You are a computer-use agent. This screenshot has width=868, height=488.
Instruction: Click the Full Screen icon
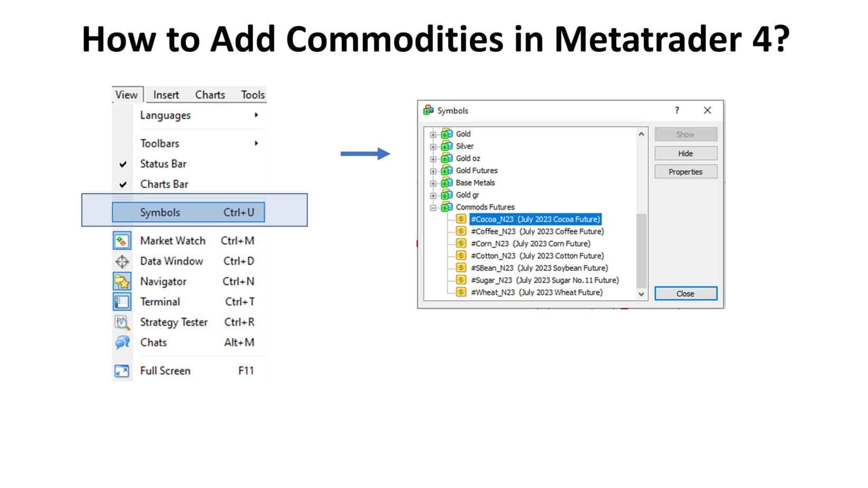(x=122, y=371)
